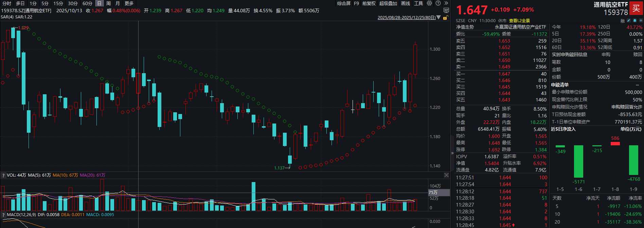Image resolution: width=644 pixels, height=228 pixels.
Task: Click the bell price alert icon
Action: 635,21
